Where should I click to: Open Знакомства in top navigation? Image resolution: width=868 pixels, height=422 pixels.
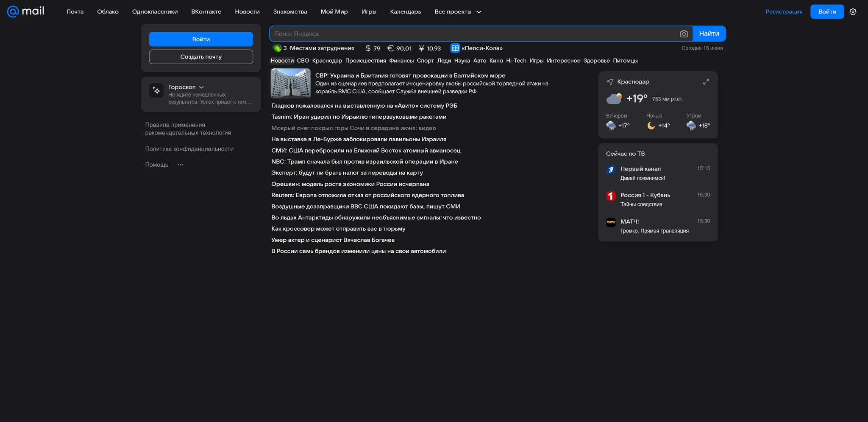point(290,12)
